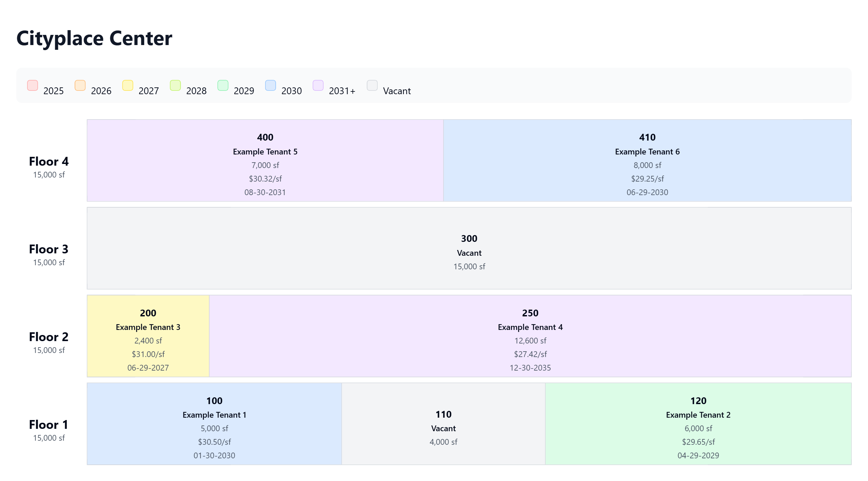Select suite 200 Example Tenant 3

148,336
